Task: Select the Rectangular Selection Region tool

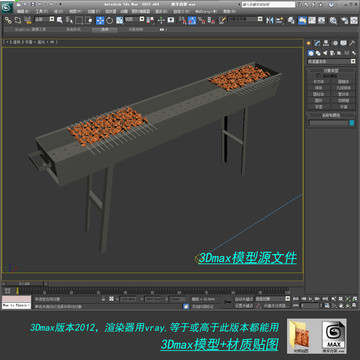Action: (x=79, y=20)
